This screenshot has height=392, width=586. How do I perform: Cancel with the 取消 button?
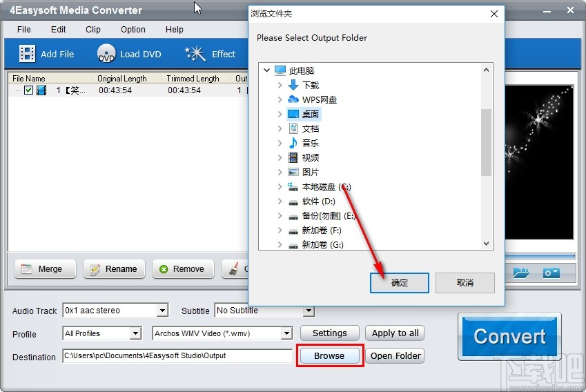pos(465,283)
